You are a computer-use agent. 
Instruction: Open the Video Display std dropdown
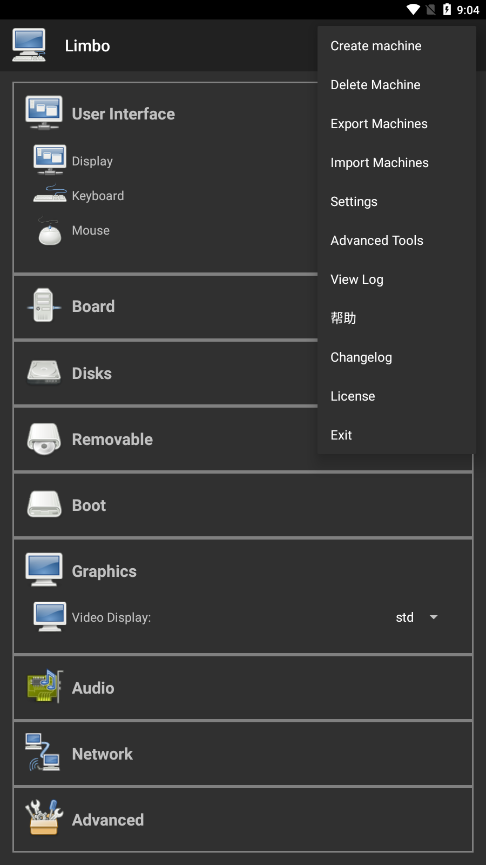pos(417,617)
